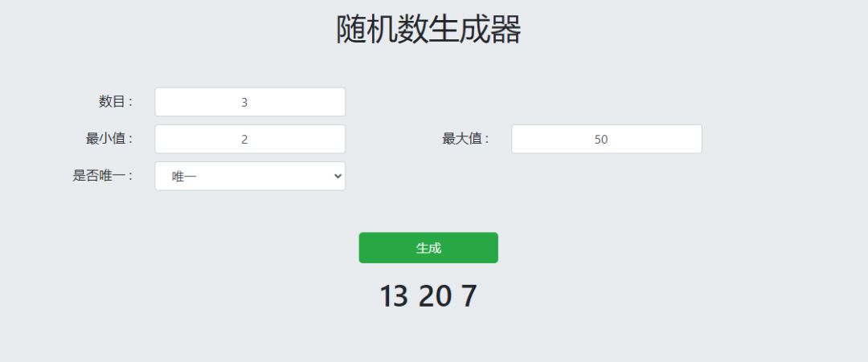Click the 数目 input field
868x362 pixels.
coord(249,102)
